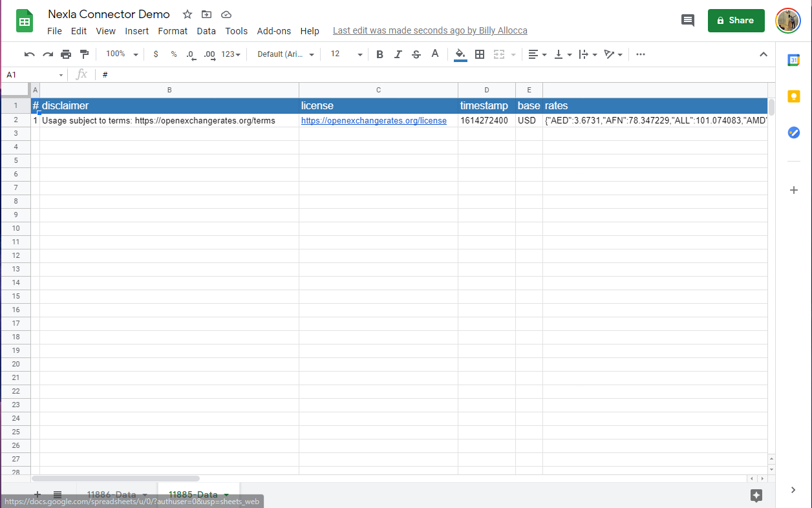Click the name box showing A1

click(35, 75)
